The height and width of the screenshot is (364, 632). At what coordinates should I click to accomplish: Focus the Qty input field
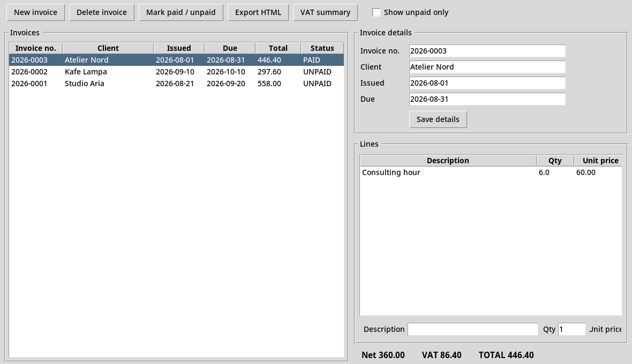[571, 329]
